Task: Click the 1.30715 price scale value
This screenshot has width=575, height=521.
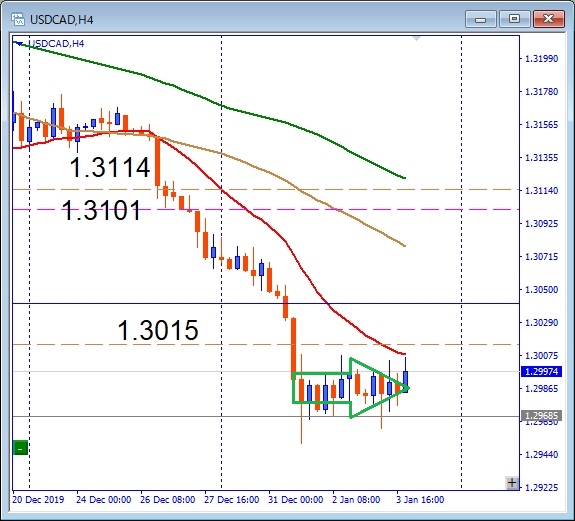Action: pyautogui.click(x=541, y=257)
